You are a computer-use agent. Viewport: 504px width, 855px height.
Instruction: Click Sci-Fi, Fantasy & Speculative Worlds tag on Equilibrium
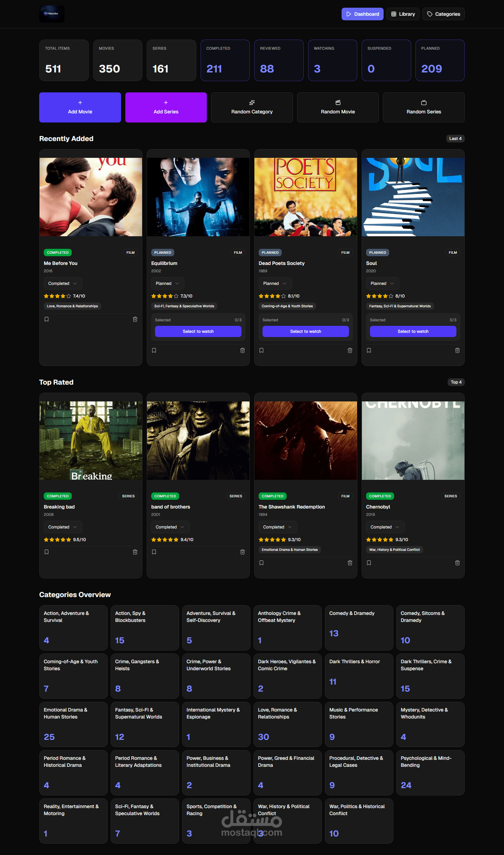(x=184, y=306)
